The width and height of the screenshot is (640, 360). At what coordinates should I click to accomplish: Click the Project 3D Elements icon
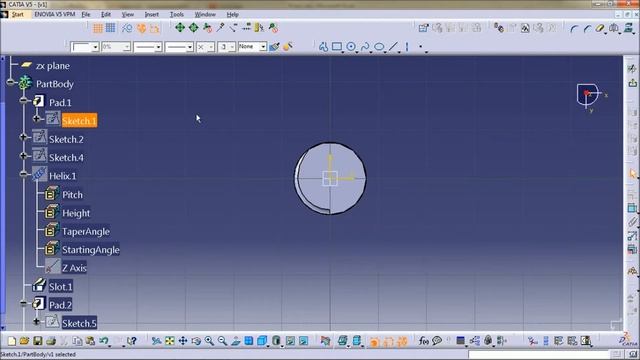click(629, 28)
